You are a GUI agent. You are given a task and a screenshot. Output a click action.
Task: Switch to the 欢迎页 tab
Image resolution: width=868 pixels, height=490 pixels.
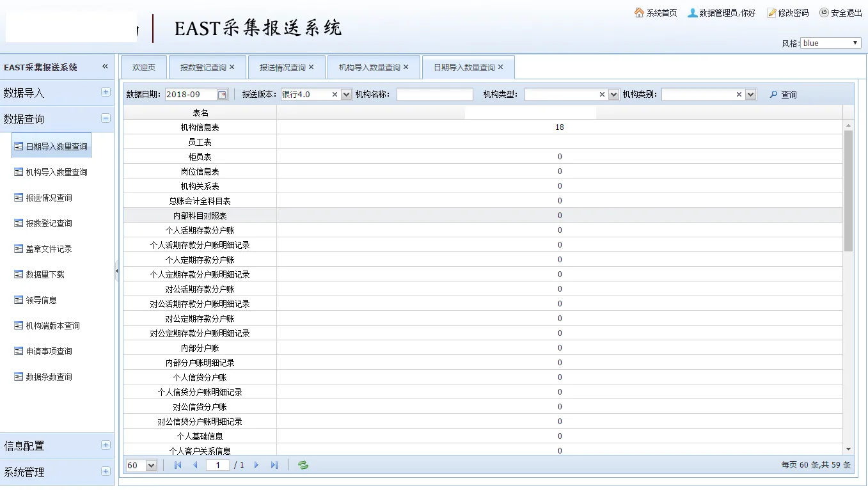(x=144, y=67)
